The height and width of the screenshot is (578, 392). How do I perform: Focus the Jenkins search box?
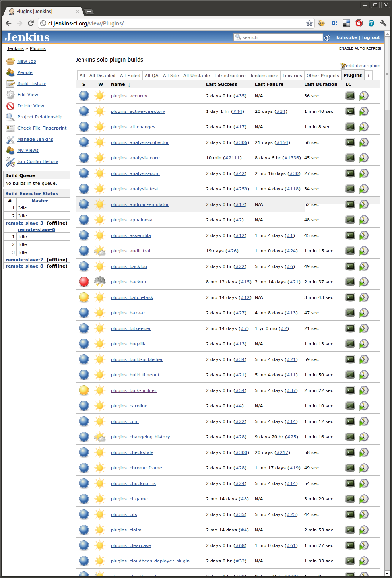(x=278, y=37)
